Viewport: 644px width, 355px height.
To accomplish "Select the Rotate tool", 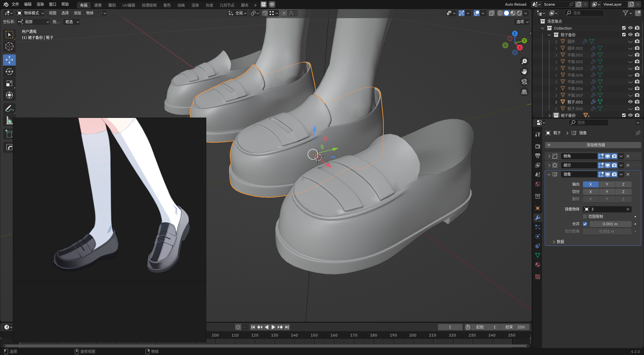I will click(x=9, y=72).
